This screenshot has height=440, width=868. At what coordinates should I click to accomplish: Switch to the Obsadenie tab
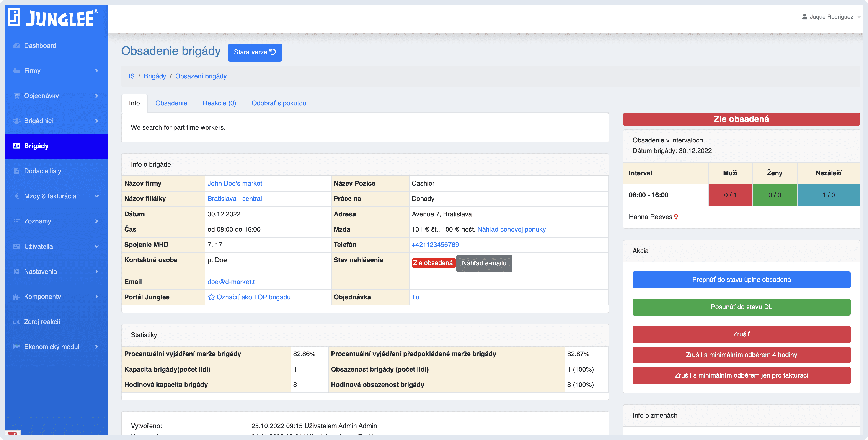point(171,103)
